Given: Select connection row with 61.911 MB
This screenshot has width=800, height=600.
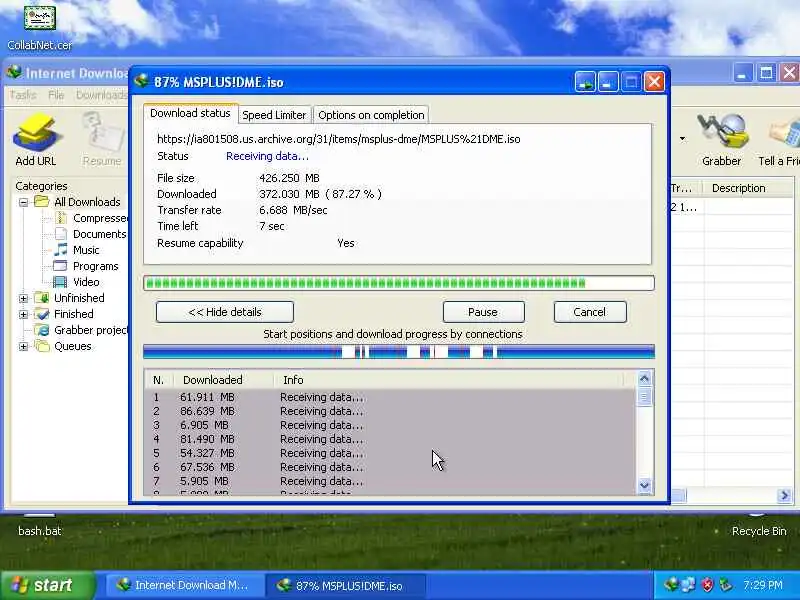Looking at the screenshot, I should (x=390, y=397).
